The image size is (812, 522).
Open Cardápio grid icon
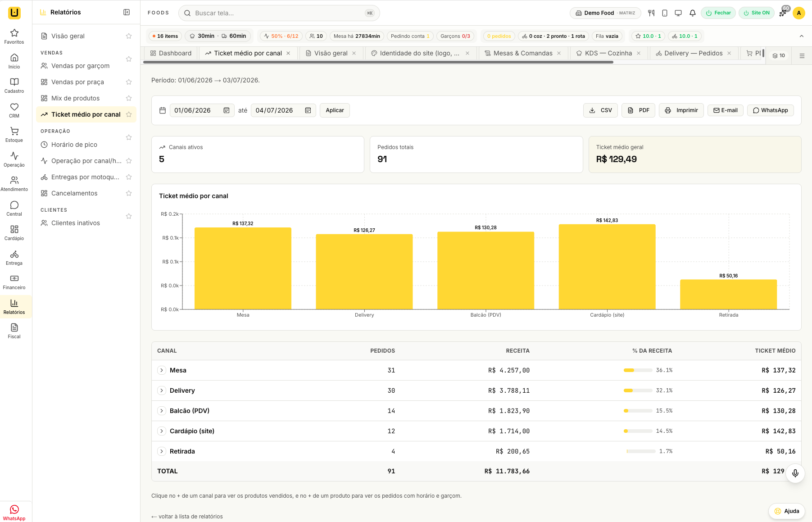pyautogui.click(x=14, y=233)
